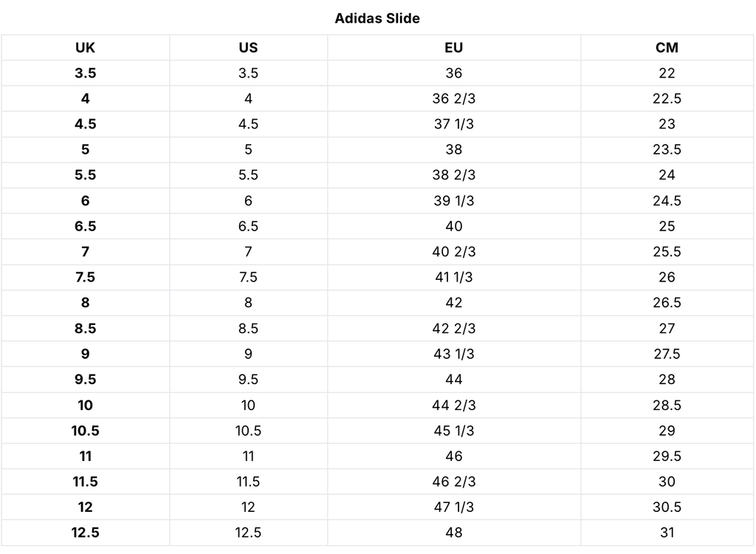Select the US 7.5 cell
Screen dimensions: 756x554
pos(248,277)
